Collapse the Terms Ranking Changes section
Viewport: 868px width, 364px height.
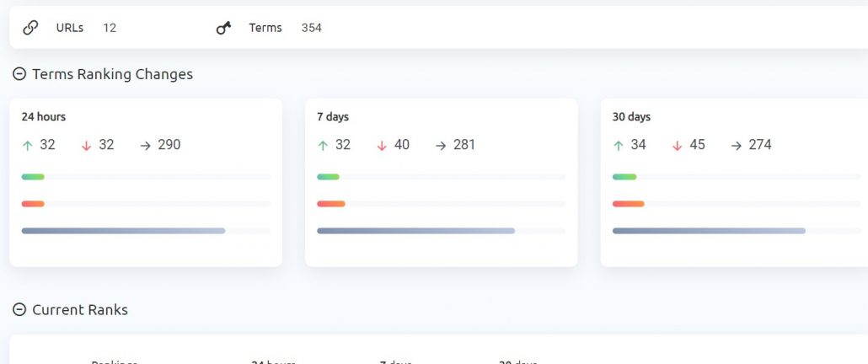click(19, 74)
